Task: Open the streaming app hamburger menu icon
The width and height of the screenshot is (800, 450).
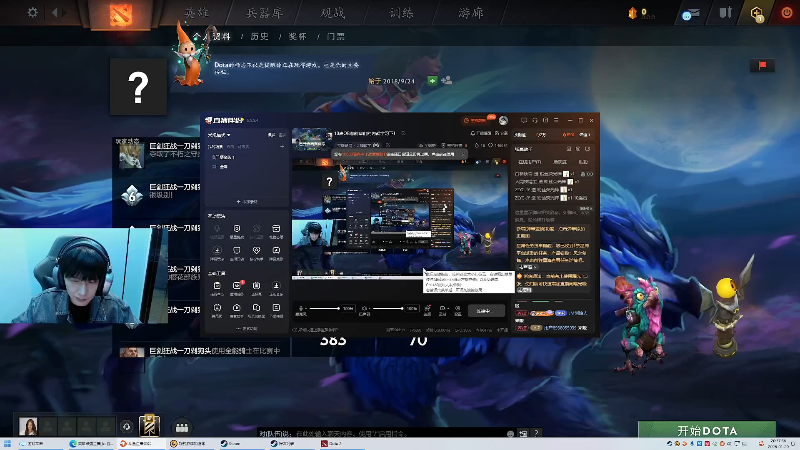Action: click(x=556, y=120)
